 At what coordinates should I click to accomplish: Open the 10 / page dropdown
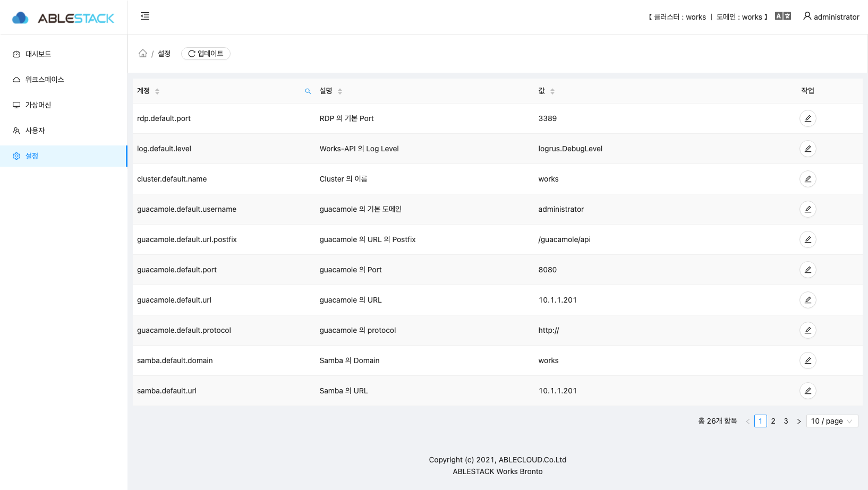(832, 420)
